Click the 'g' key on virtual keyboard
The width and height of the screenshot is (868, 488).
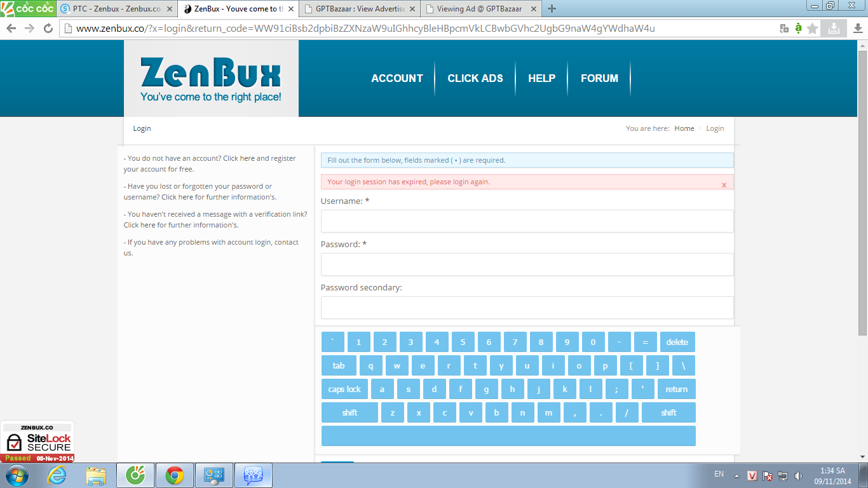[x=487, y=389]
